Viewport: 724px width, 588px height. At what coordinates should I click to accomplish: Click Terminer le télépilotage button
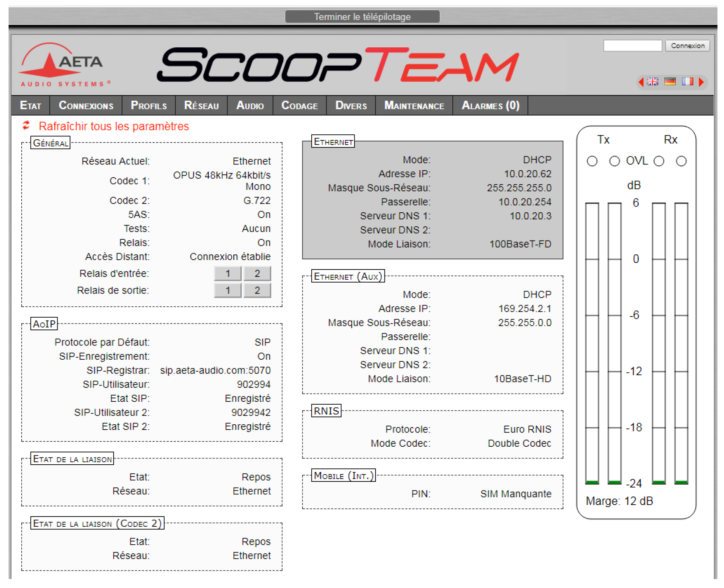[x=362, y=17]
